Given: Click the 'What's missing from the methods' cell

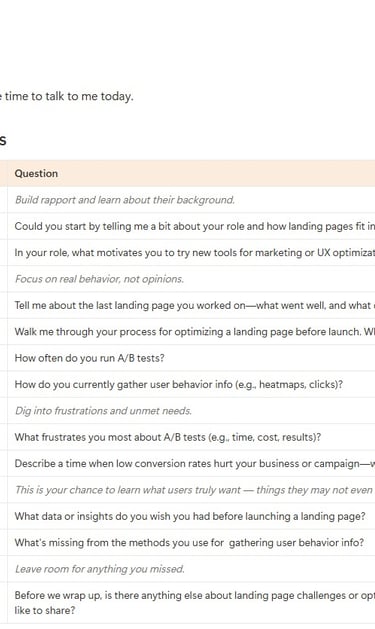Looking at the screenshot, I should pyautogui.click(x=189, y=543).
